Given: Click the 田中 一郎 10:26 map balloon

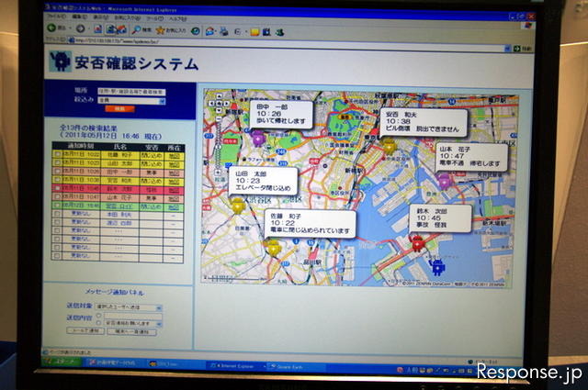Looking at the screenshot, I should pyautogui.click(x=281, y=114).
